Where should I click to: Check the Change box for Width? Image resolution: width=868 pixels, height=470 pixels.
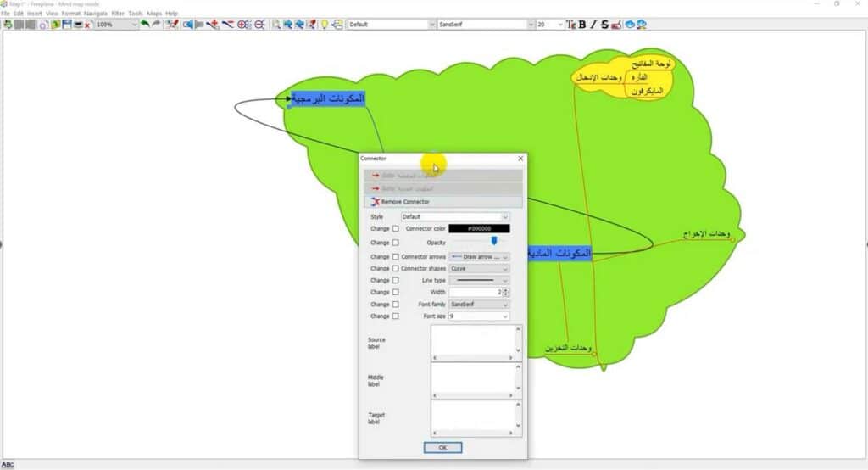(x=395, y=292)
